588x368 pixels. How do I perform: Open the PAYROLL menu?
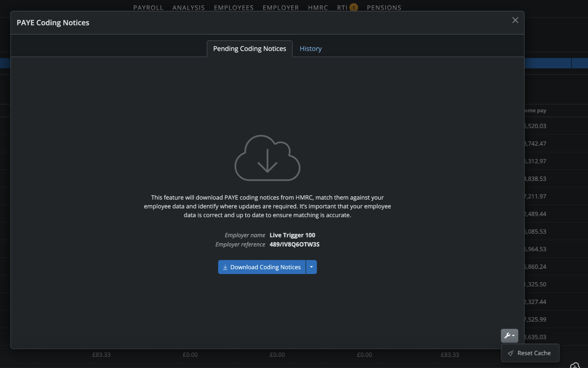(x=148, y=8)
